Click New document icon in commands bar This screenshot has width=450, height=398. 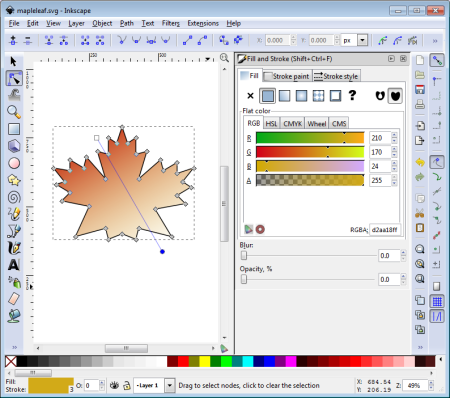pos(420,60)
